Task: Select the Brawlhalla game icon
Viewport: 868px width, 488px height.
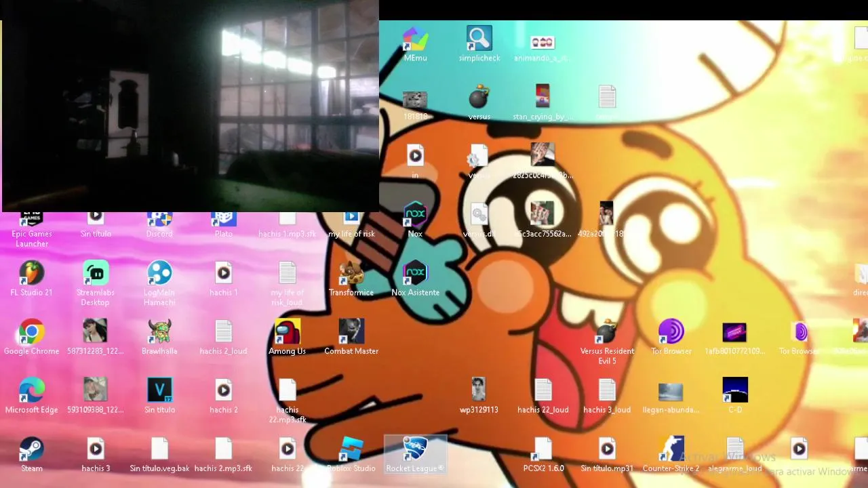Action: pos(159,338)
